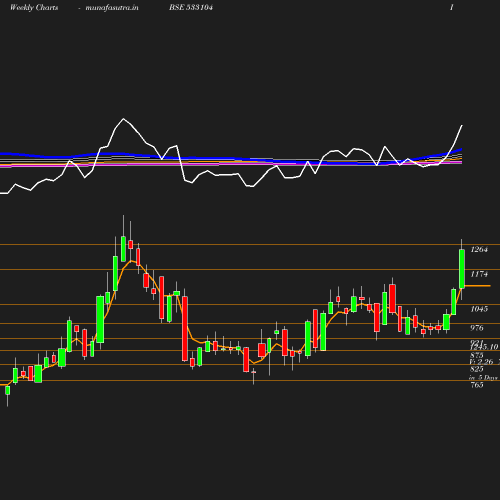Click the munafasutra.in label
Viewport: 500px width, 500px height.
(112, 7)
